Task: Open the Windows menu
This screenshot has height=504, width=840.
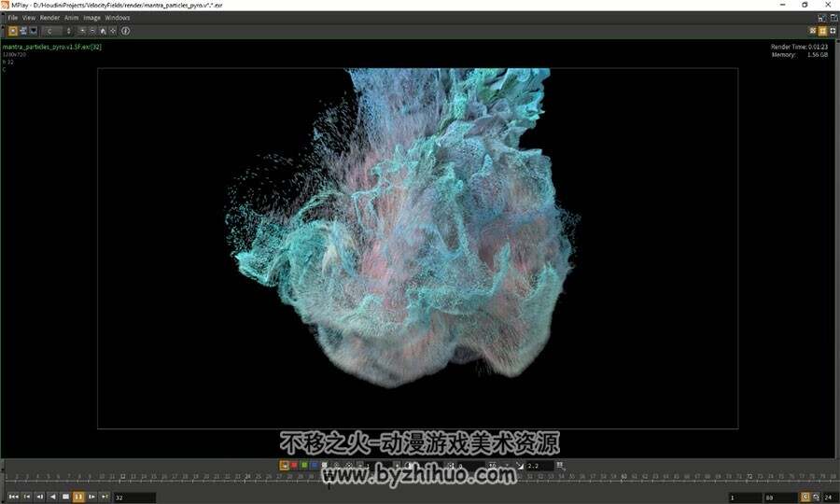Action: point(118,18)
